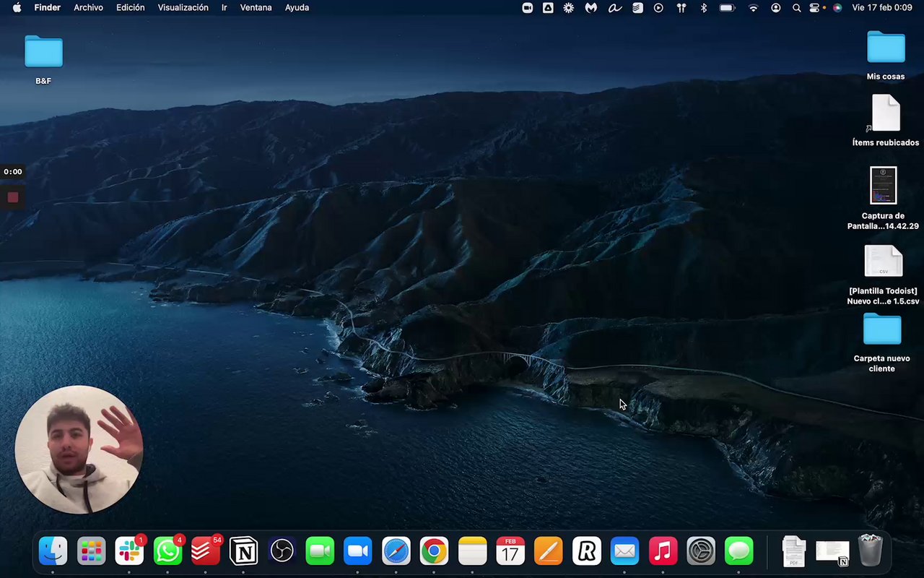Screen dimensions: 924x578
Task: Click the Bluetooth status icon
Action: [704, 8]
